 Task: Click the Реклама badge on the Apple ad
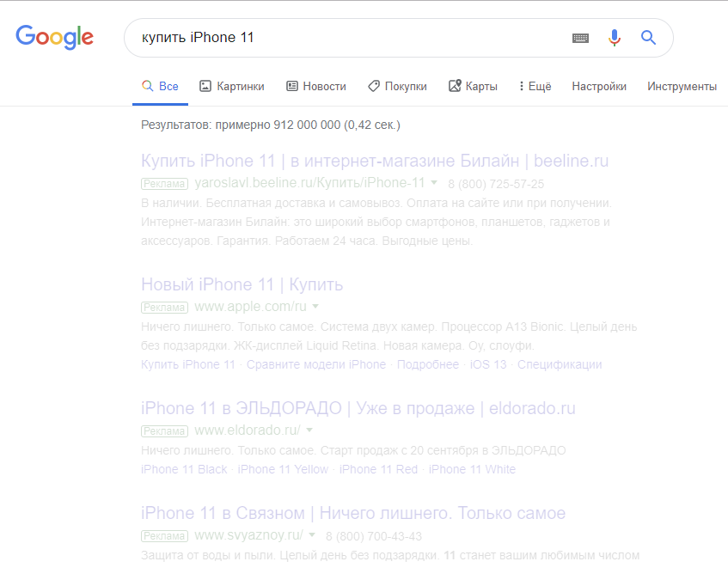164,307
